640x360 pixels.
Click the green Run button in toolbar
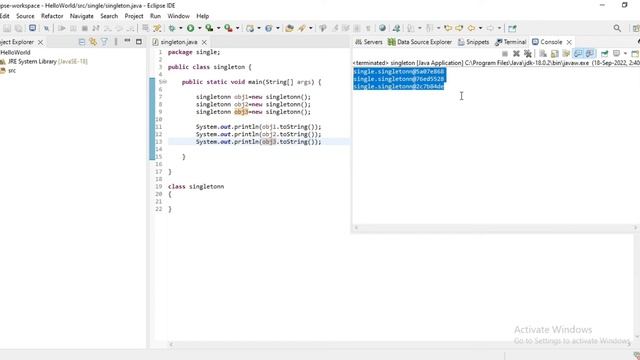point(191,28)
